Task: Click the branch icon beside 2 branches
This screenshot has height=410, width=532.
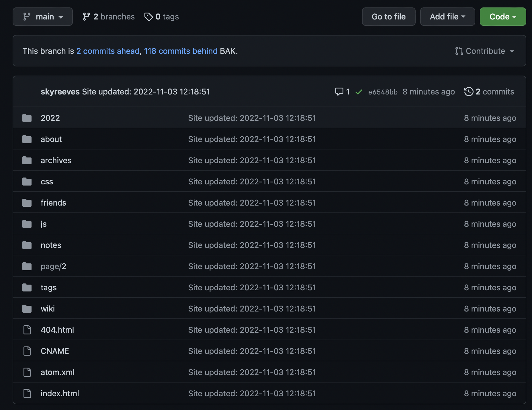Action: click(86, 17)
